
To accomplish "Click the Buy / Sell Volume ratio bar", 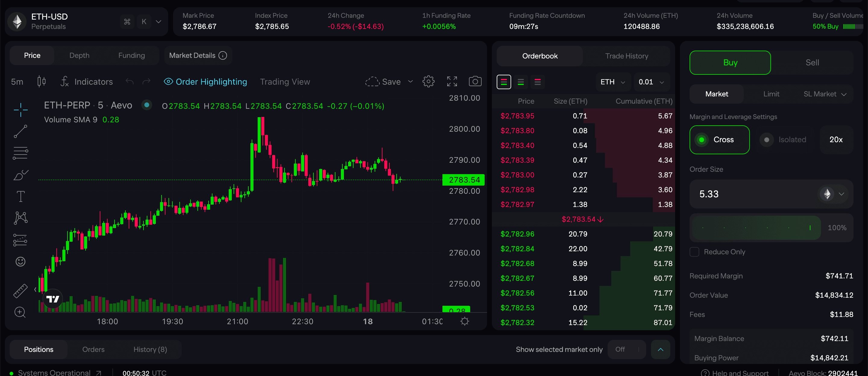I will tap(853, 26).
